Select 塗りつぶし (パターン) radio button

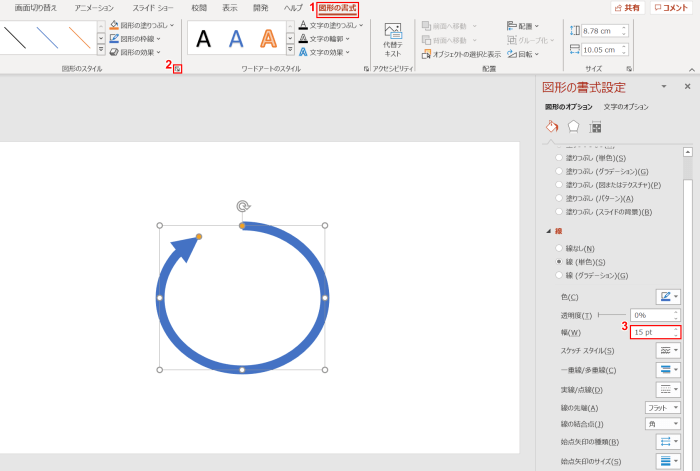coord(559,198)
